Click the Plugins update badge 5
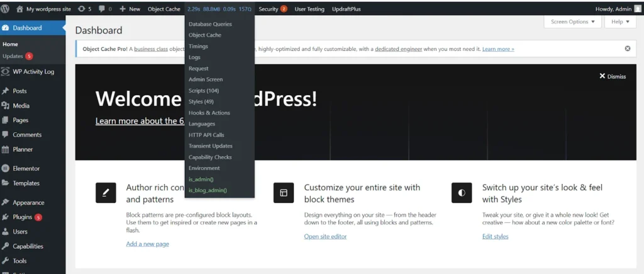The height and width of the screenshot is (274, 644). tap(38, 217)
